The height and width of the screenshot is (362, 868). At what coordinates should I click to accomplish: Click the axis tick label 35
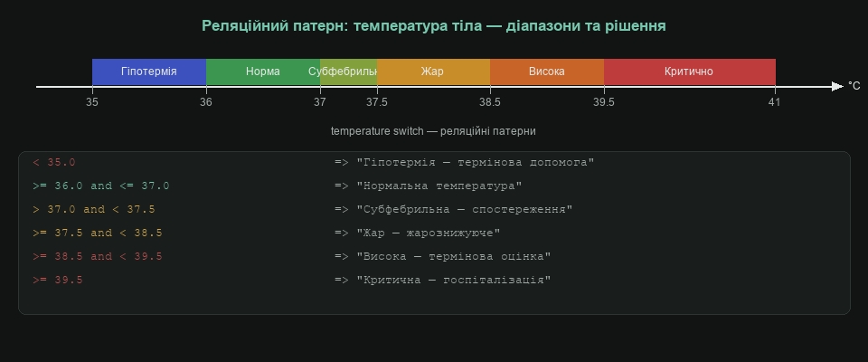coord(92,102)
